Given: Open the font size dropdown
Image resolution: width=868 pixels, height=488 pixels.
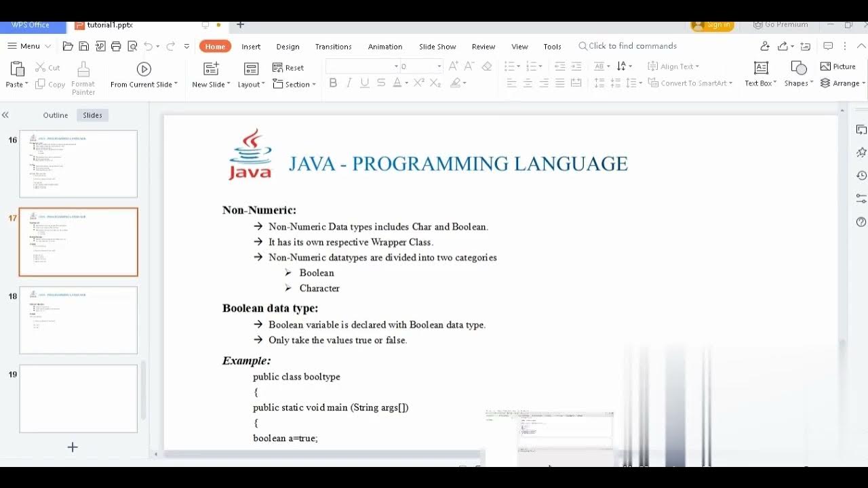Looking at the screenshot, I should (439, 66).
